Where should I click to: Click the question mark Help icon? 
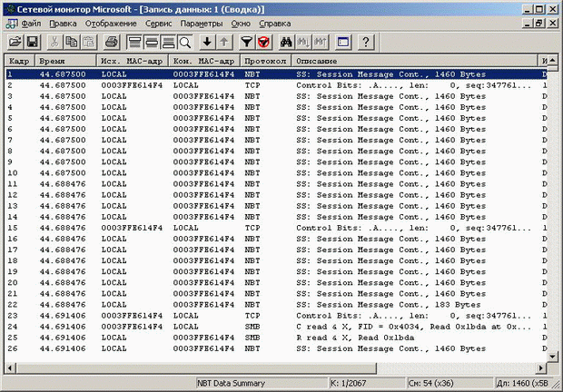click(366, 42)
